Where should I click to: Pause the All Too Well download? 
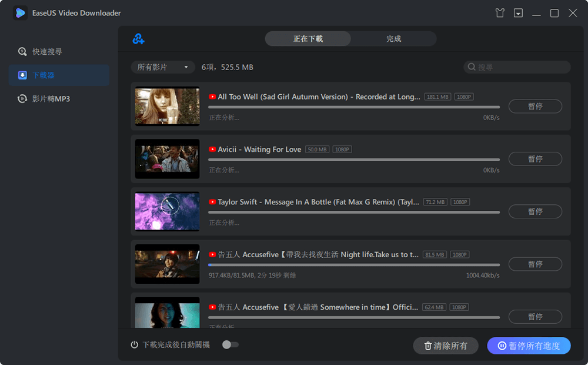[x=535, y=107]
